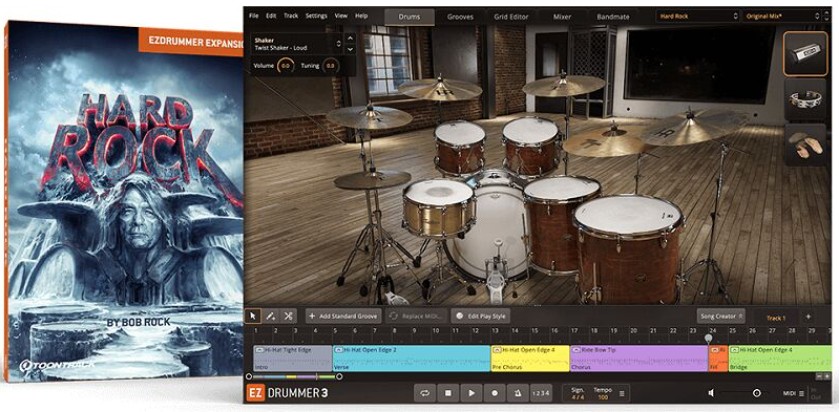The image size is (839, 412).
Task: Open the Edit menu
Action: (x=271, y=16)
